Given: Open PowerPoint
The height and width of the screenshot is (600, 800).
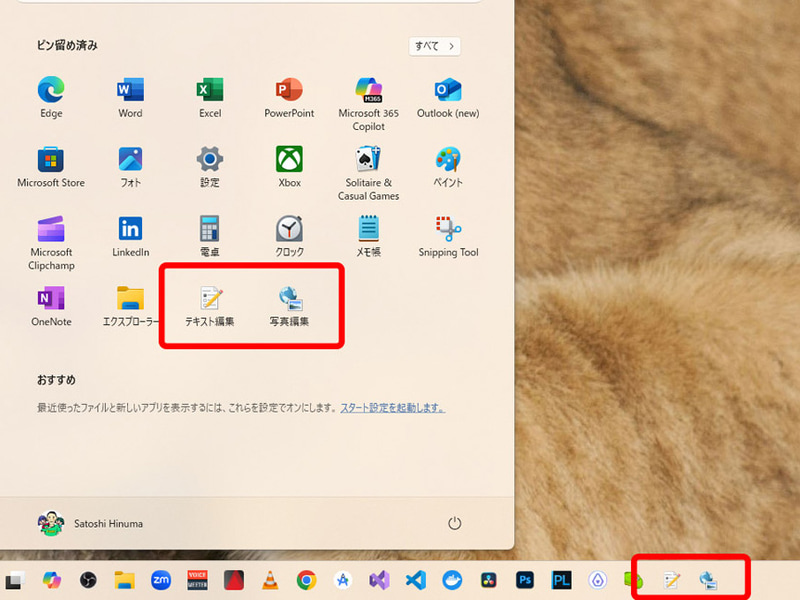Looking at the screenshot, I should pyautogui.click(x=288, y=89).
